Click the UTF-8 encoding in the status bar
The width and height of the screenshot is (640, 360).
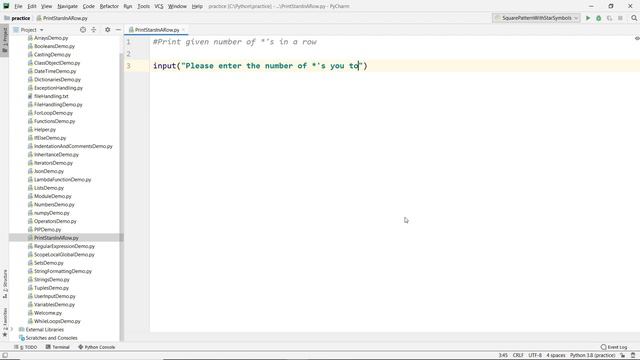click(x=535, y=355)
